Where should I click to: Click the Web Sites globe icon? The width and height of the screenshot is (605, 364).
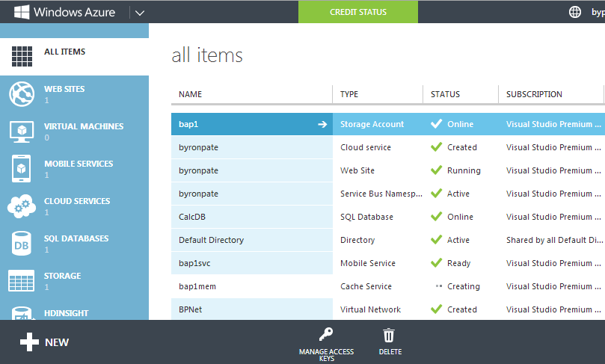coord(22,93)
